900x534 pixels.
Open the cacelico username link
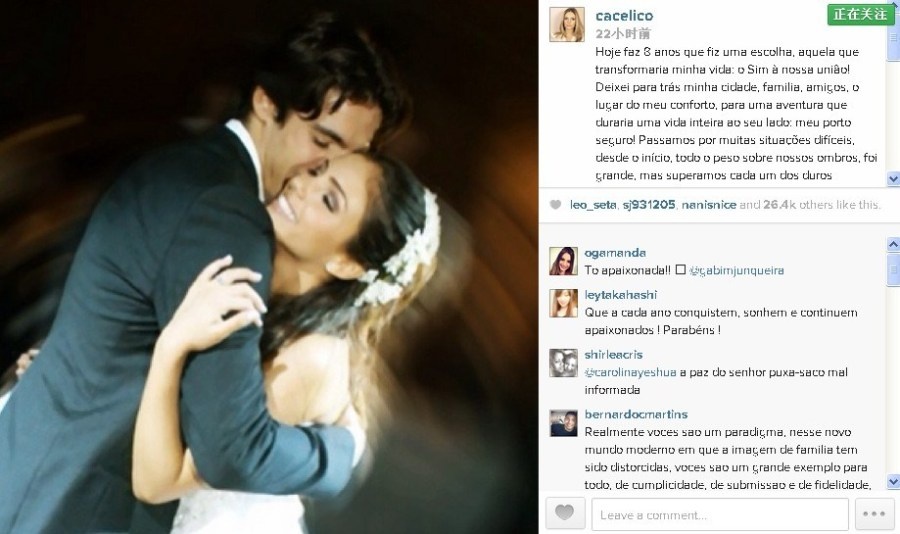pos(624,16)
